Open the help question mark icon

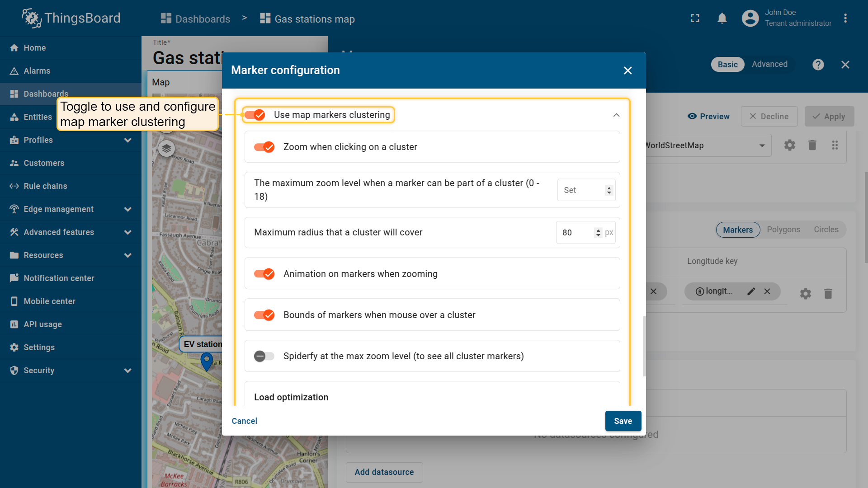coord(818,65)
